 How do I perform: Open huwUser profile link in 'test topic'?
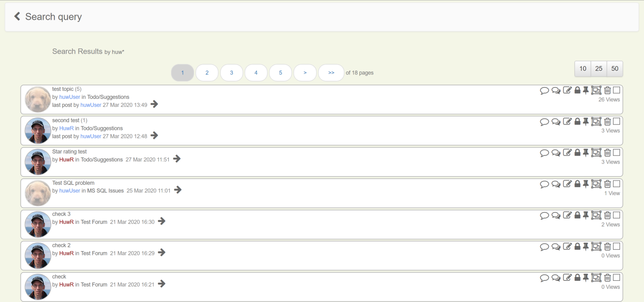click(70, 97)
